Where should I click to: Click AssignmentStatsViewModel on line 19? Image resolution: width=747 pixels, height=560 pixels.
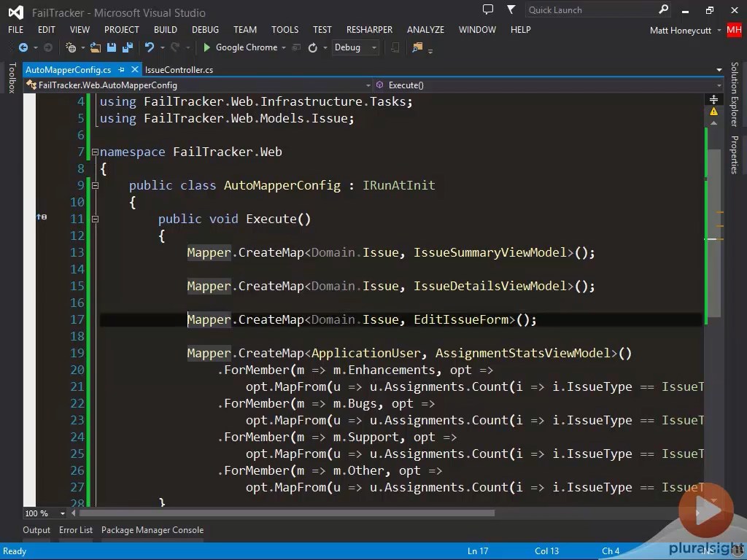coord(523,353)
